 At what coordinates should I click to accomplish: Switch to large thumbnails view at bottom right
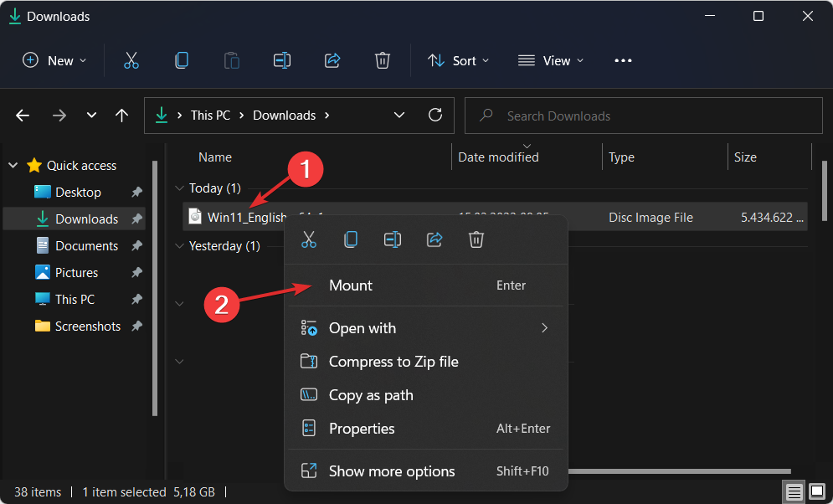click(x=816, y=491)
